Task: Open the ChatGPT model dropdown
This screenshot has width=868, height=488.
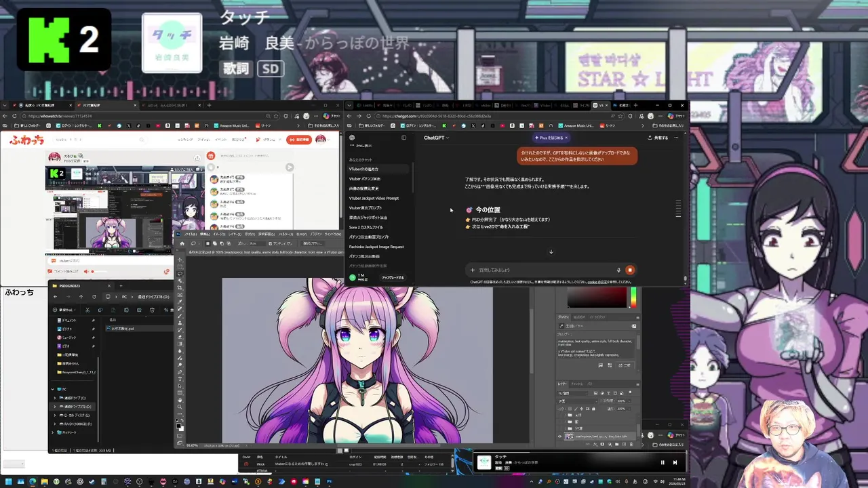Action: pos(436,138)
